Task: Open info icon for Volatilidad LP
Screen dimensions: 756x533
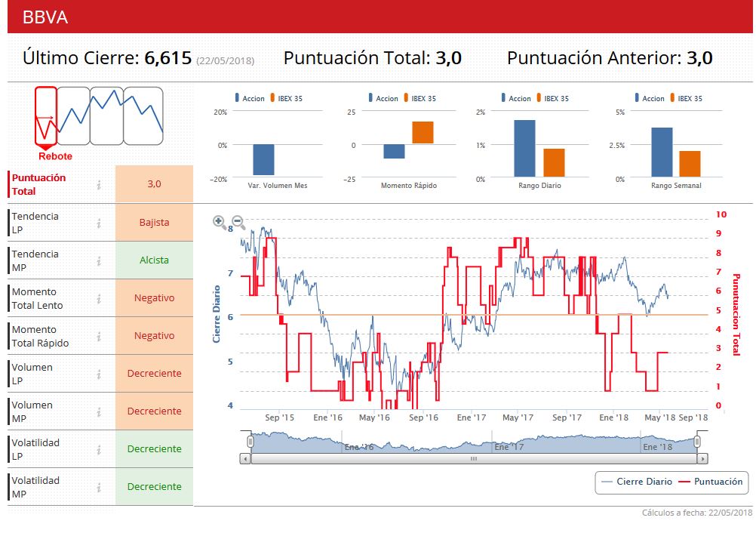Action: pos(99,449)
